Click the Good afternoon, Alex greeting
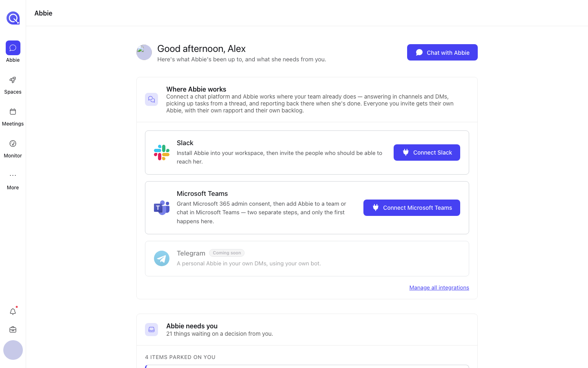Screen dimensions: 588x368 click(x=201, y=49)
